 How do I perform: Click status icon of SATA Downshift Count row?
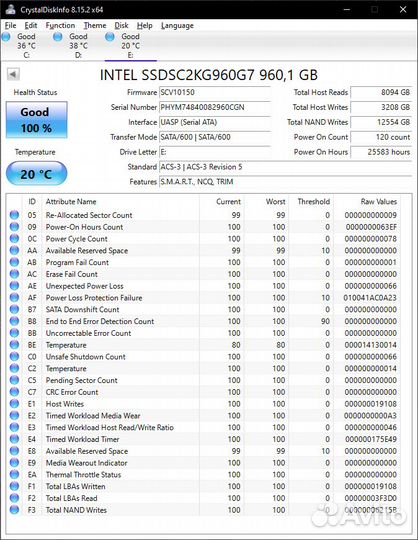click(x=14, y=310)
